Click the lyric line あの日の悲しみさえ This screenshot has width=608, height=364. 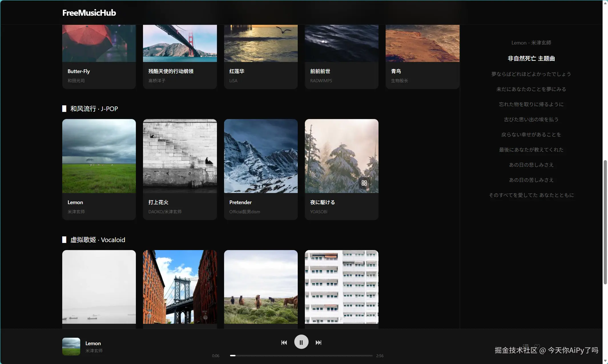tap(531, 165)
